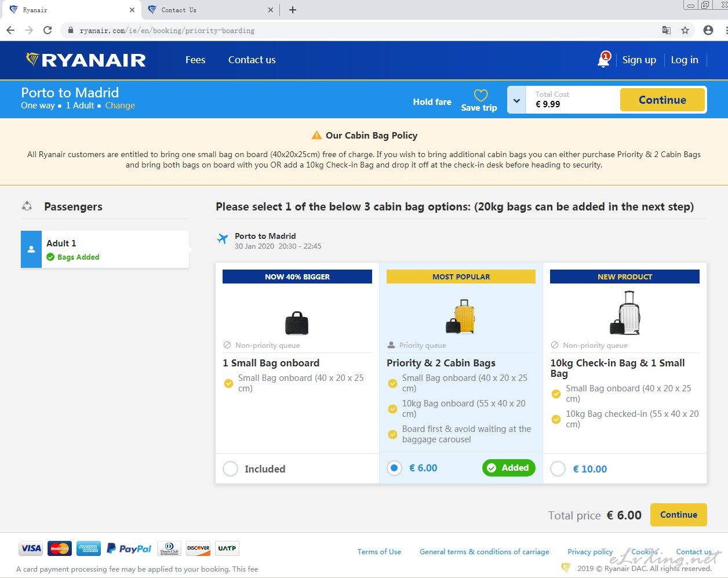Click the Diners Club logo
Image resolution: width=728 pixels, height=578 pixels.
(169, 548)
